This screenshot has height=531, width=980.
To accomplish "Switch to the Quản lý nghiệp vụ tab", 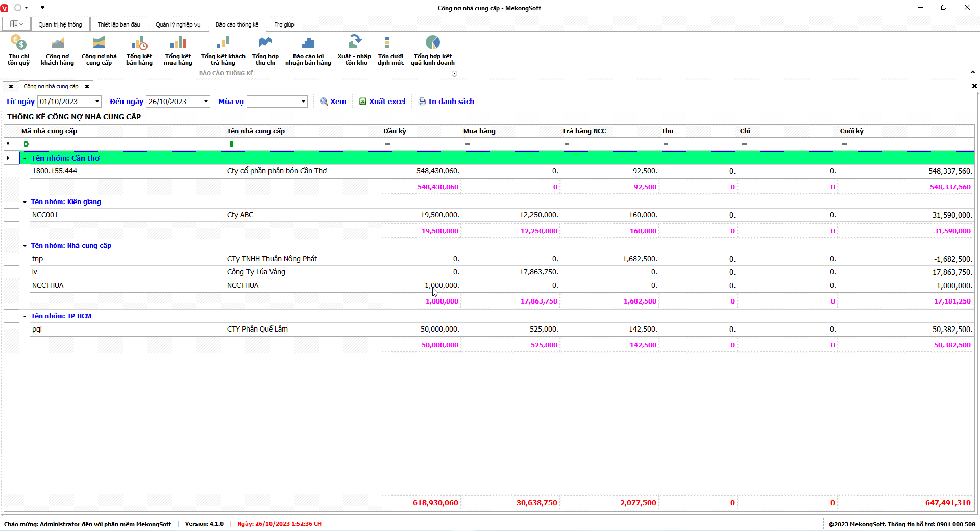I will point(178,24).
